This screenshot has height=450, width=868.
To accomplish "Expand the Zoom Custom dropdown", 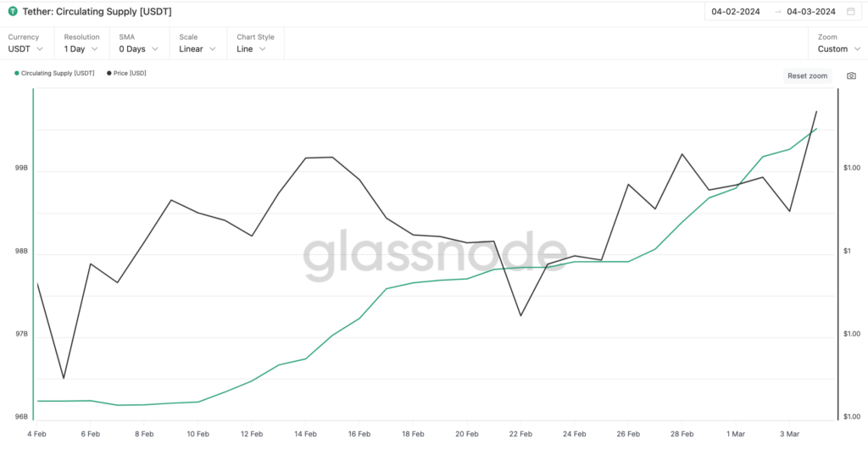I will click(x=838, y=48).
